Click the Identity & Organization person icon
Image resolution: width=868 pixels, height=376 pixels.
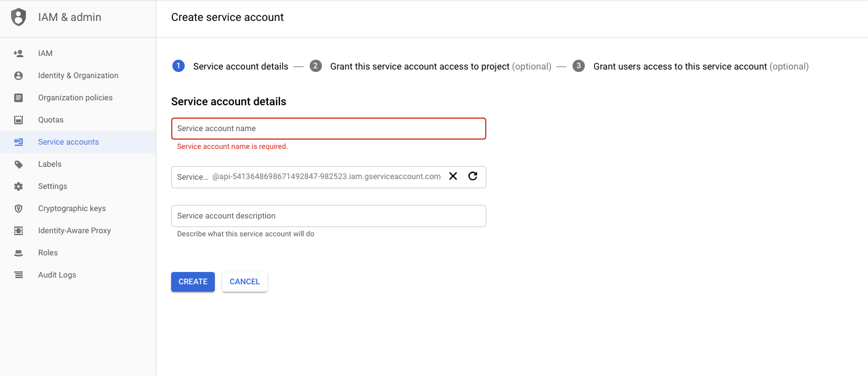pos(18,76)
